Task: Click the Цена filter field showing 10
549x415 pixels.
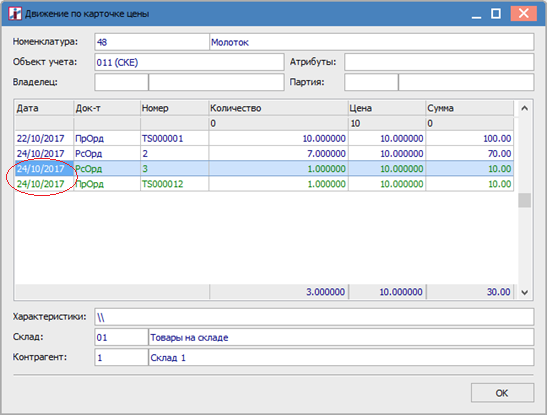Action: click(387, 123)
